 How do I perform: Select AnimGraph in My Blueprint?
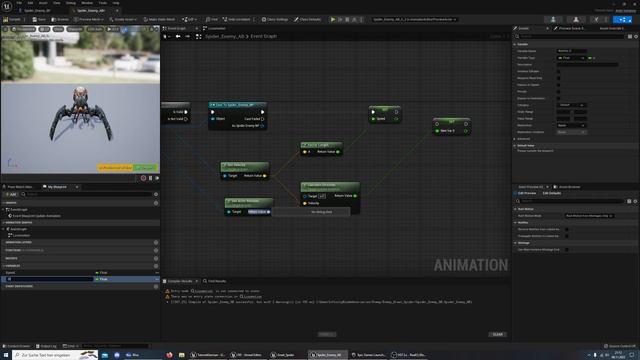point(18,229)
